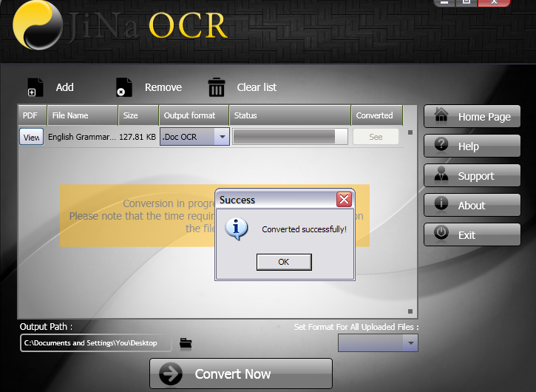The width and height of the screenshot is (536, 392).
Task: Open the Help button
Action: coord(472,146)
